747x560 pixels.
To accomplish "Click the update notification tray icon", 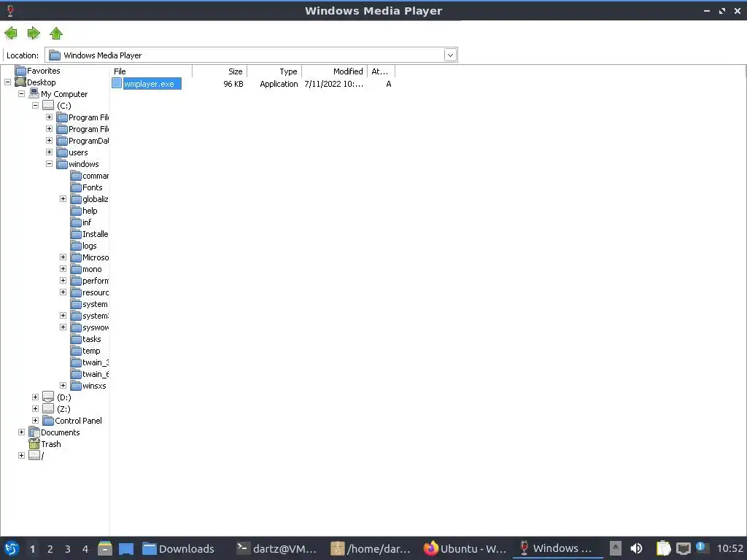I will [702, 548].
